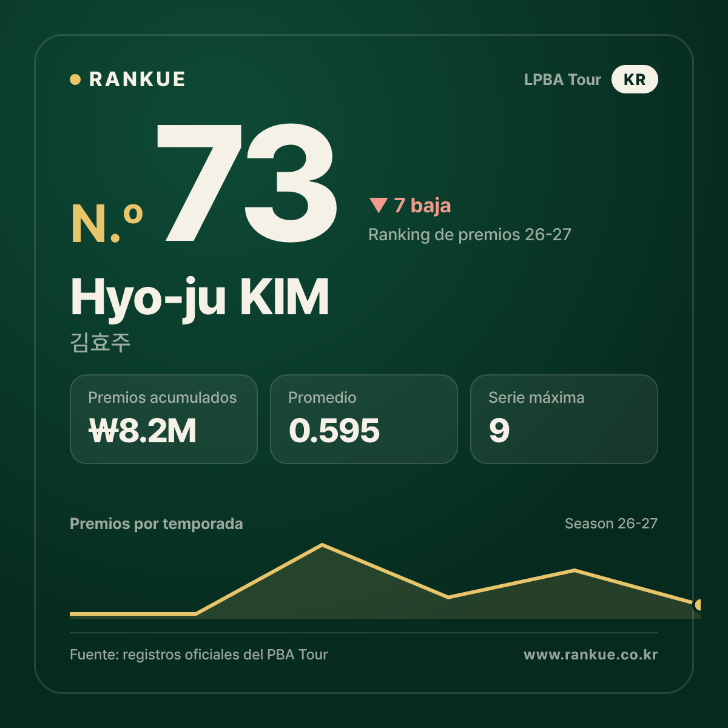Open the Promedio stat card
The width and height of the screenshot is (728, 728).
click(364, 419)
